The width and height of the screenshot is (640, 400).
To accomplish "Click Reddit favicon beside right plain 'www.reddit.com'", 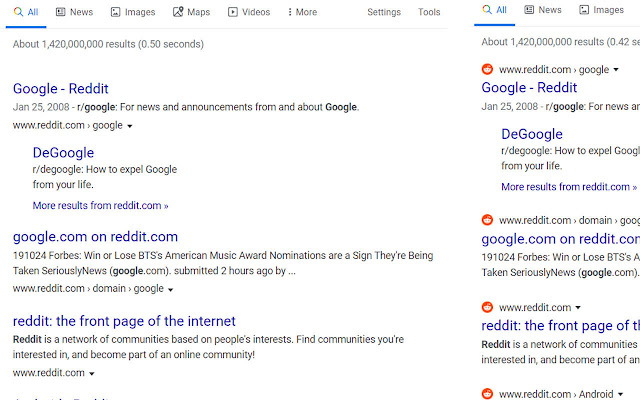I will 487,307.
